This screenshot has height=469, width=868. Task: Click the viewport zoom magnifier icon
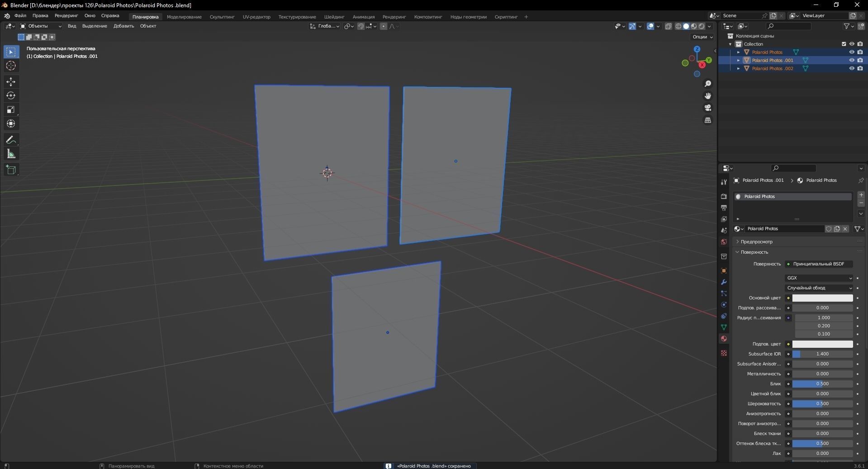(x=708, y=84)
